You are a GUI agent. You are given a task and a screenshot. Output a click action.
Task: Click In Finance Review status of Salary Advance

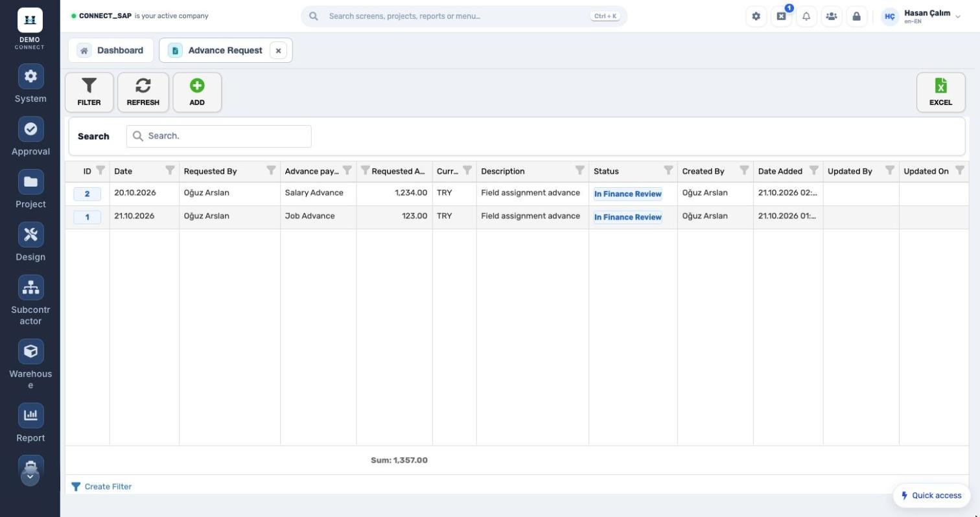[627, 194]
